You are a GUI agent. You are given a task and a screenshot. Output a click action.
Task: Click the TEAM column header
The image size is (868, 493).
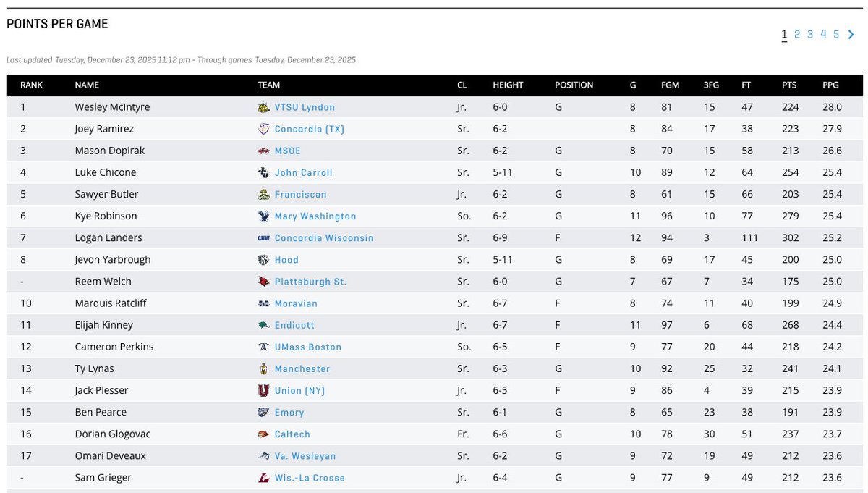(268, 85)
